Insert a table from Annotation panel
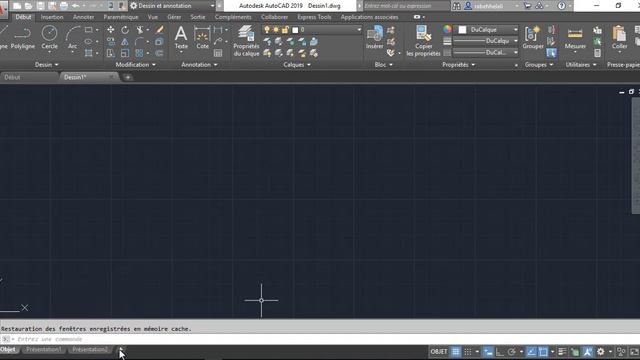640x360 pixels. (218, 53)
